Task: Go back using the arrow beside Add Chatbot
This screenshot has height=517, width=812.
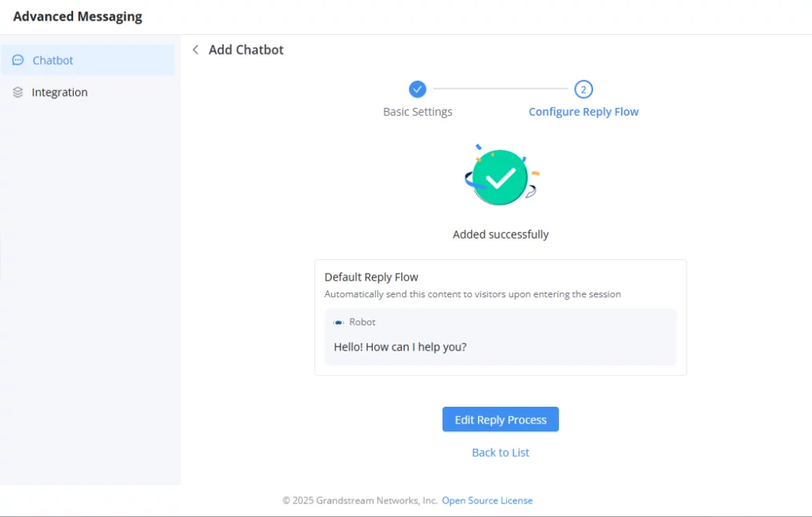Action: pyautogui.click(x=195, y=50)
